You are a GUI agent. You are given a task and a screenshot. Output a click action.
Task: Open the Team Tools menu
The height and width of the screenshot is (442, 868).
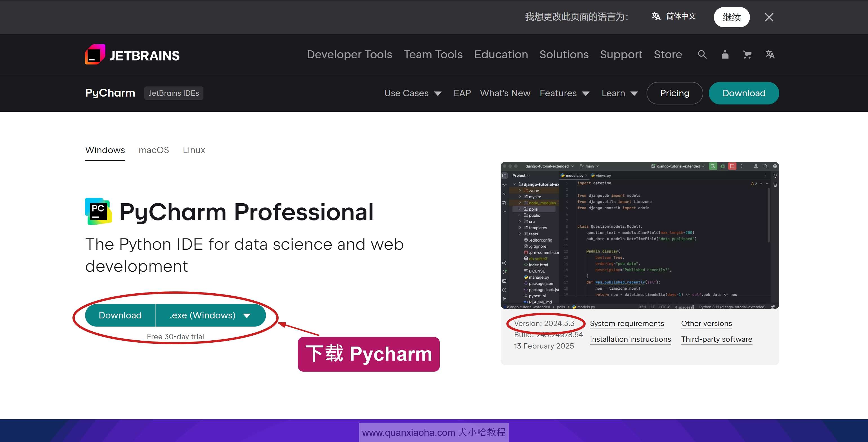pos(433,55)
